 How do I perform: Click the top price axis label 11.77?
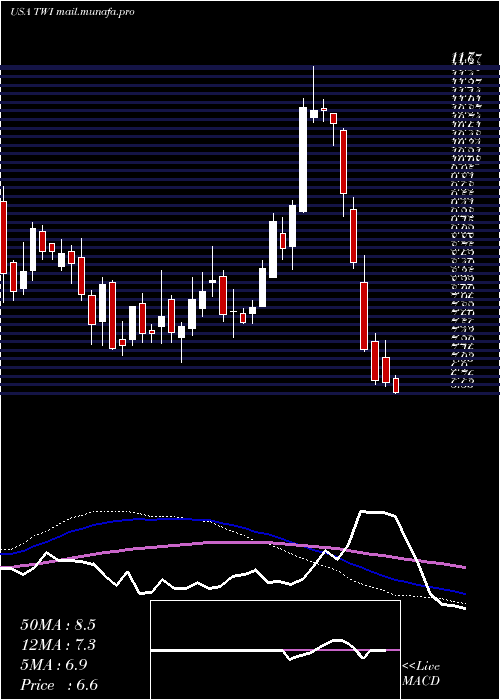tap(467, 58)
